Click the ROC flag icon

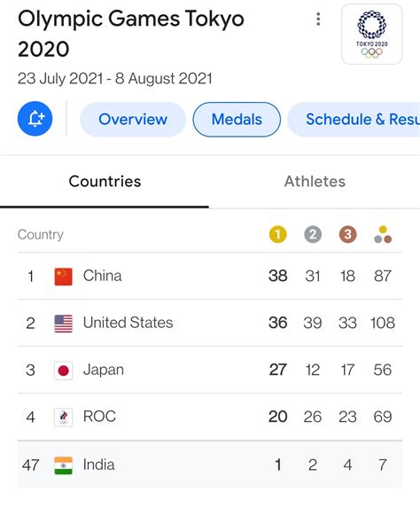point(63,418)
